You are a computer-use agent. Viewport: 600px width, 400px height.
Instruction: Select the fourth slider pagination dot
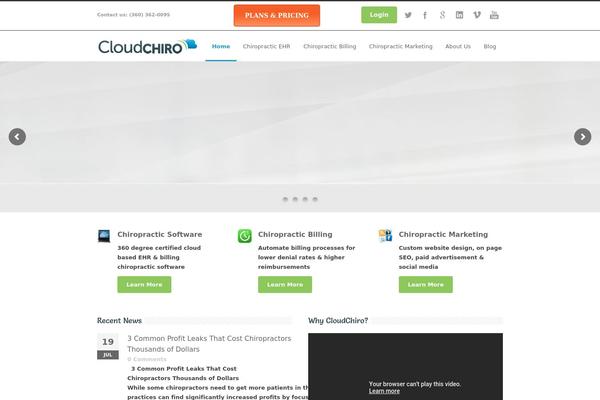(315, 199)
